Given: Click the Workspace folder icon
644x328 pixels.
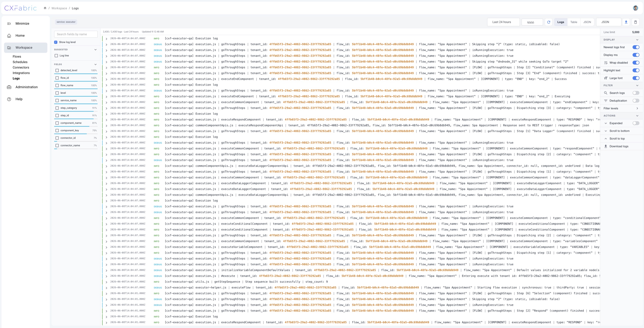Looking at the screenshot, I should [x=9, y=48].
